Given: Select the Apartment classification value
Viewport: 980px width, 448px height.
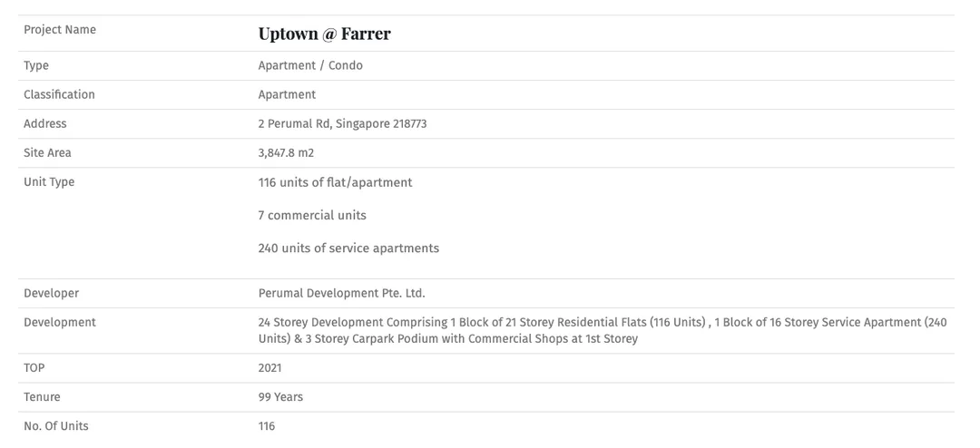Looking at the screenshot, I should [287, 95].
